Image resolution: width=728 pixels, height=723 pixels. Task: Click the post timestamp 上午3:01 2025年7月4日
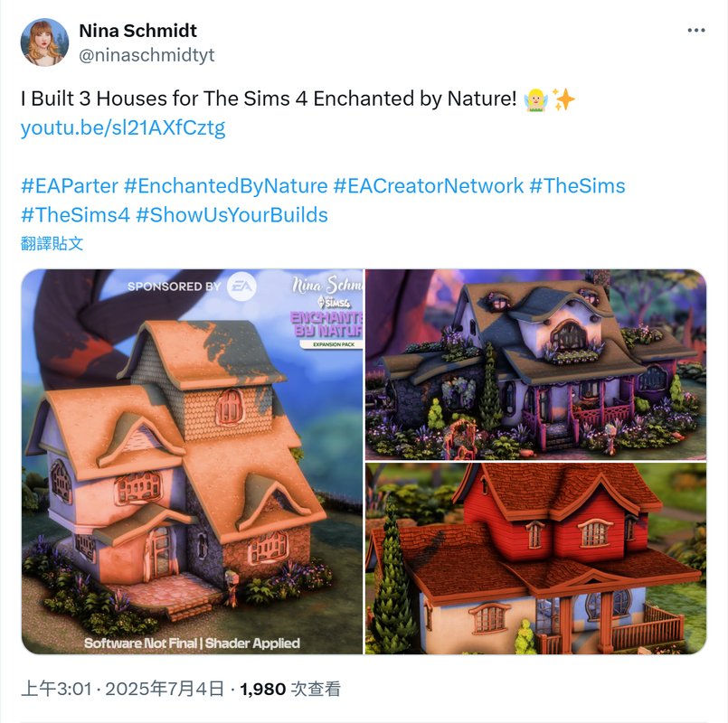coord(123,690)
